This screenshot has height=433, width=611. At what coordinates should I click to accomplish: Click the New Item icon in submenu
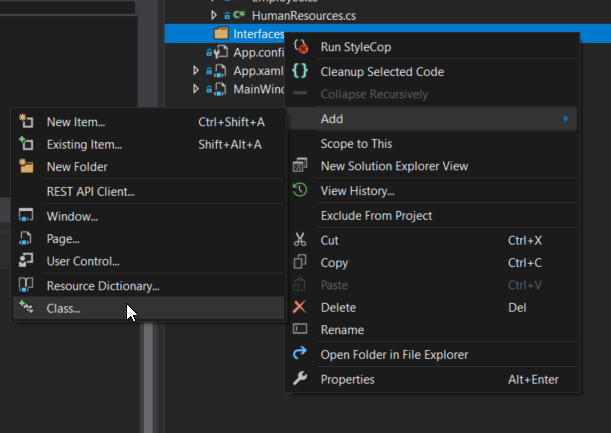tap(27, 122)
